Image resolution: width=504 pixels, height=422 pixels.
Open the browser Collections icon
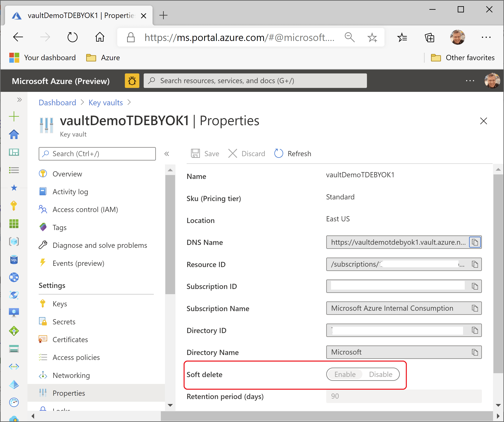point(429,37)
